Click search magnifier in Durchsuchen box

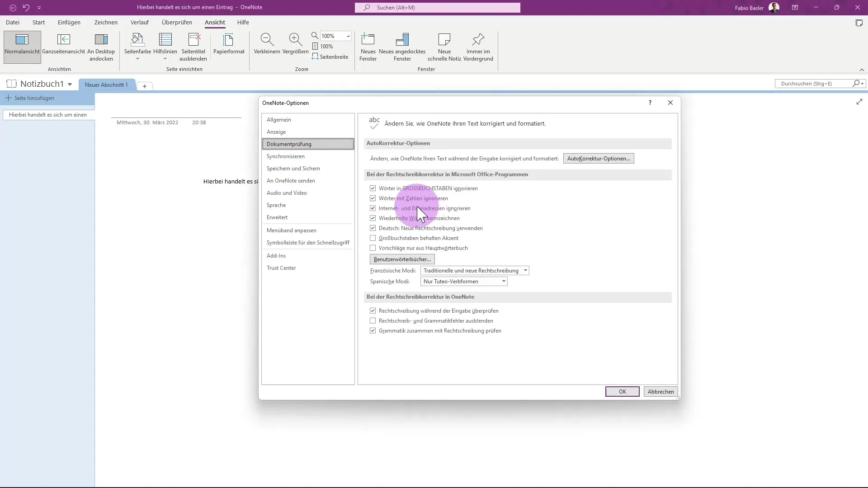point(855,84)
